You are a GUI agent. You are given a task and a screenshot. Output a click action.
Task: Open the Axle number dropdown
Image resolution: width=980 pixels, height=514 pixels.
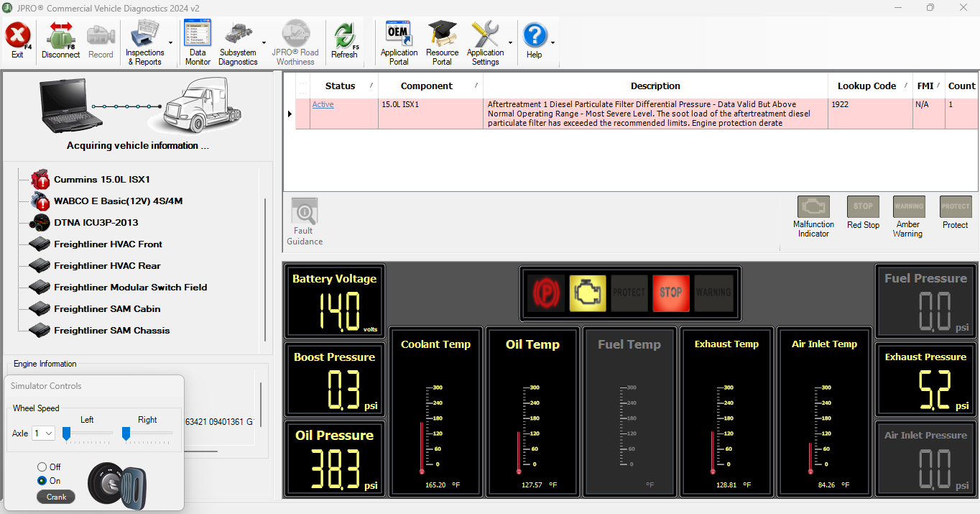click(43, 433)
